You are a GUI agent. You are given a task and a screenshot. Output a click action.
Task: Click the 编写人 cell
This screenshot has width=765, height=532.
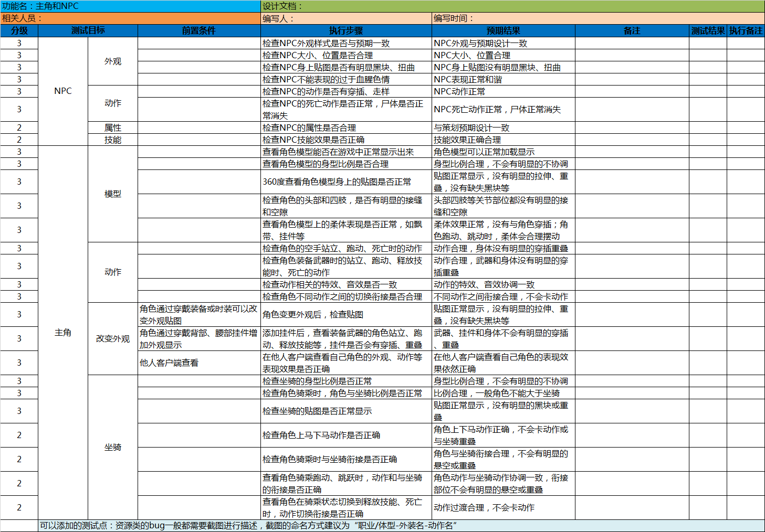coord(346,18)
